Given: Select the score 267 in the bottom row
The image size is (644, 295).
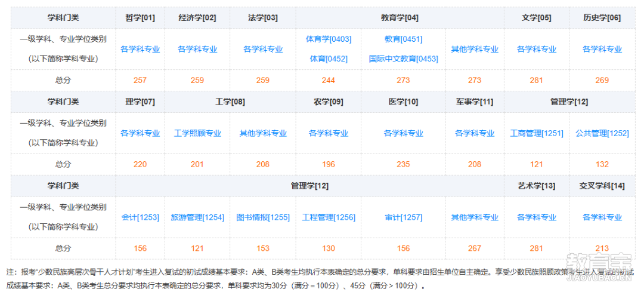Looking at the screenshot, I should pyautogui.click(x=475, y=248).
